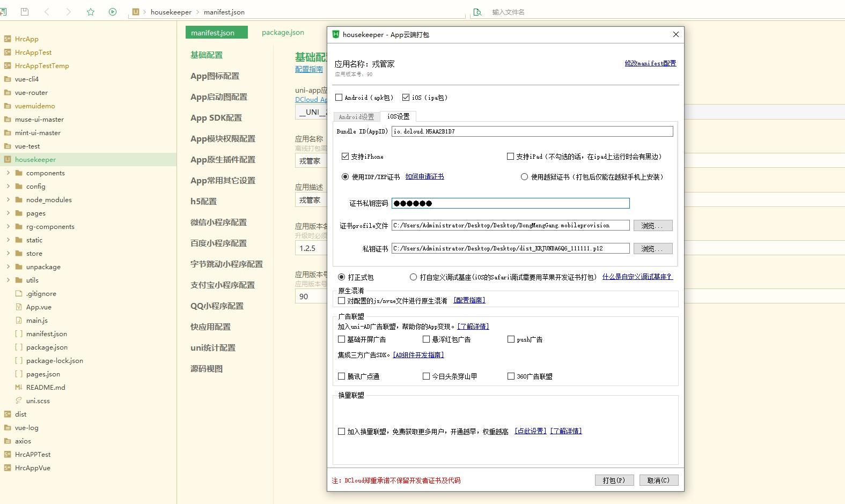The height and width of the screenshot is (504, 845).
Task: Check the 加入换量联盟 checkbox
Action: tap(341, 431)
